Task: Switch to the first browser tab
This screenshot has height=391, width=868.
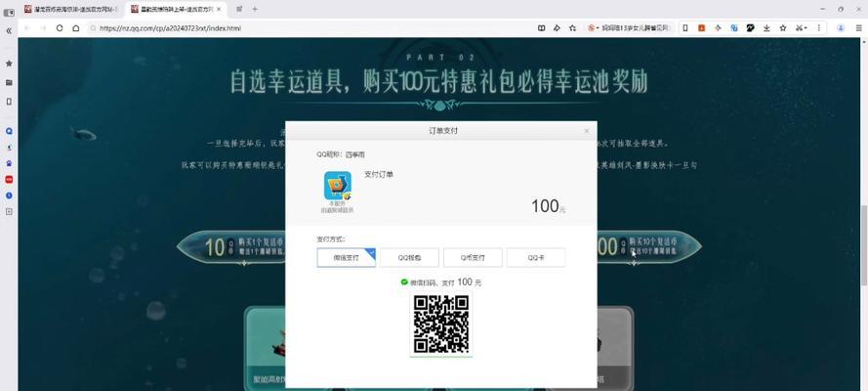Action: pos(70,9)
